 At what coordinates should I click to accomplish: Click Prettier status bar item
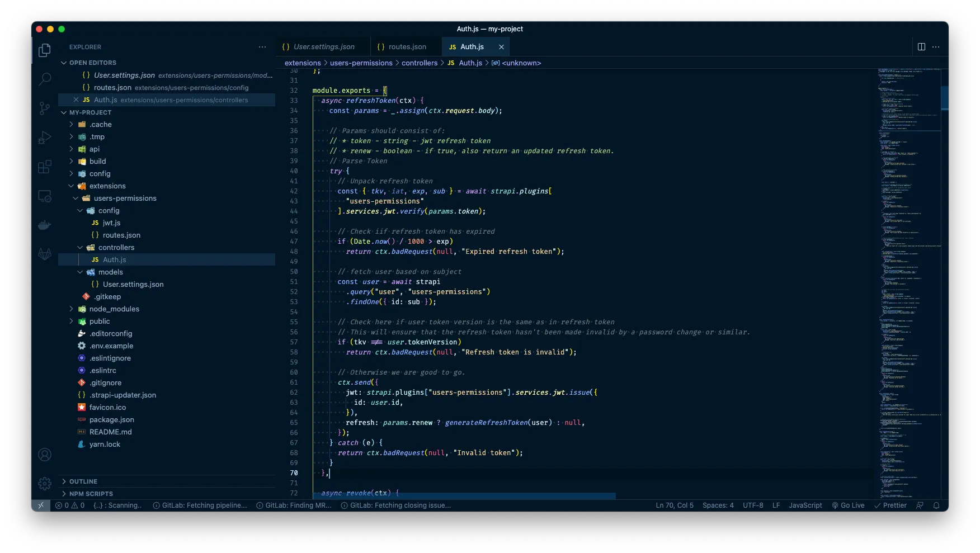(891, 505)
